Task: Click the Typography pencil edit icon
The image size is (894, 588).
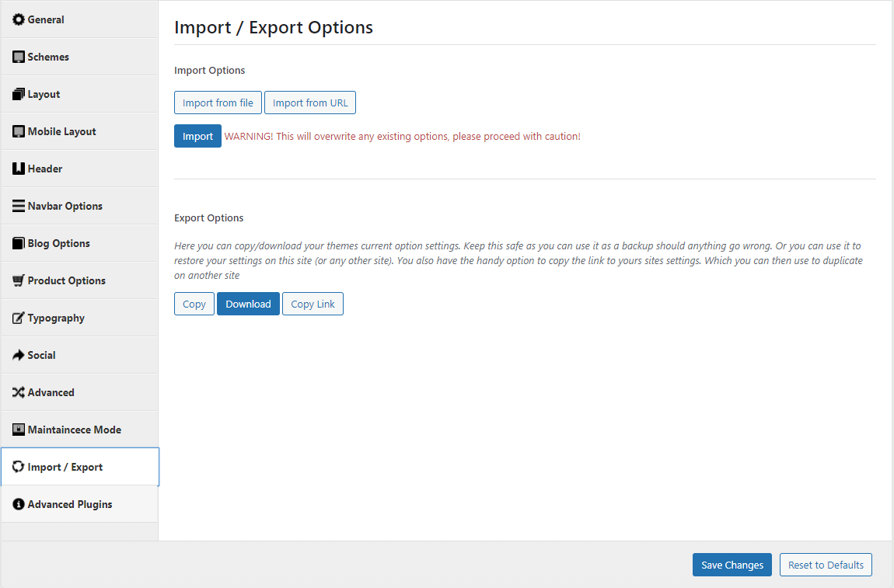Action: tap(19, 318)
